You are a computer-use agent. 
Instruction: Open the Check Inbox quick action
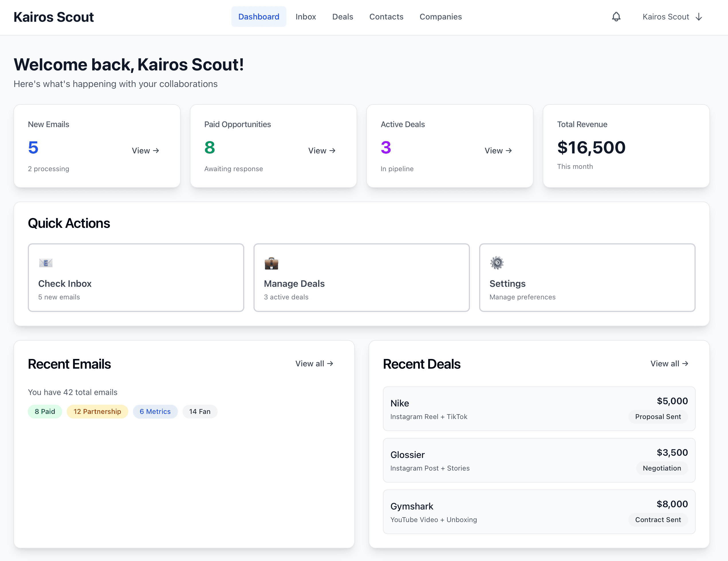(x=136, y=278)
